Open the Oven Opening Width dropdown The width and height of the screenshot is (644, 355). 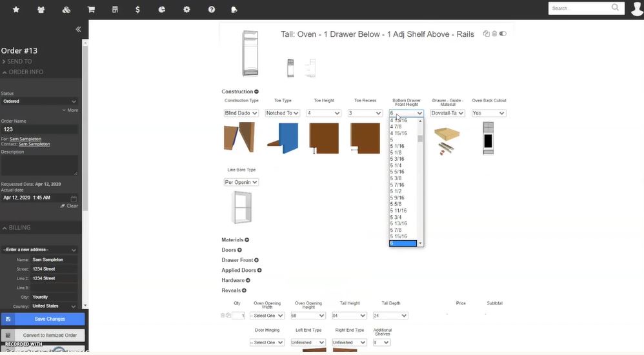(x=267, y=316)
